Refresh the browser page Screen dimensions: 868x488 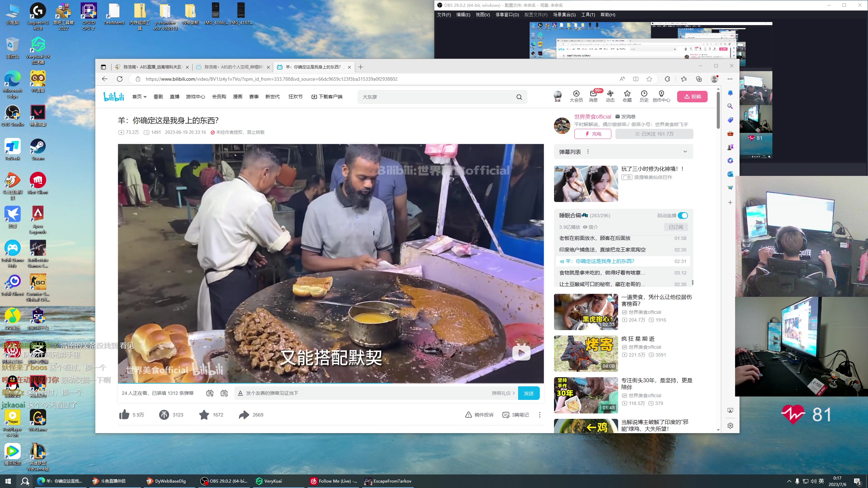(120, 79)
